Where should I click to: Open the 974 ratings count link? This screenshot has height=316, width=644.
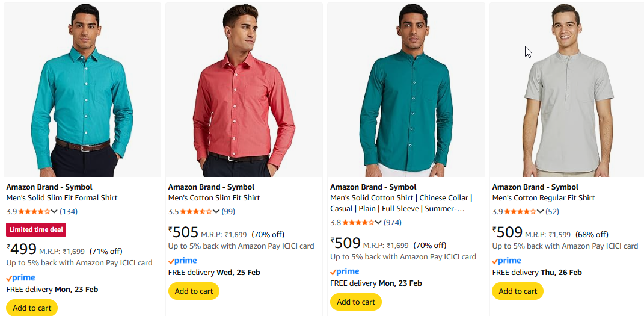coord(393,222)
